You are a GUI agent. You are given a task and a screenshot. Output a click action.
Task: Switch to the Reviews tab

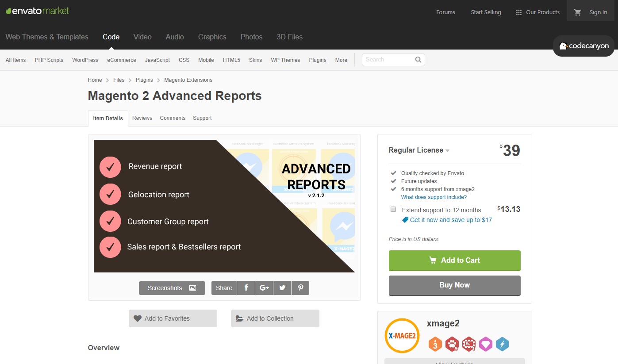coord(142,118)
